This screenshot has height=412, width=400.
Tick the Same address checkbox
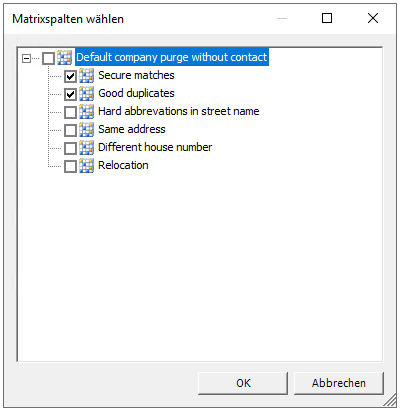[70, 130]
